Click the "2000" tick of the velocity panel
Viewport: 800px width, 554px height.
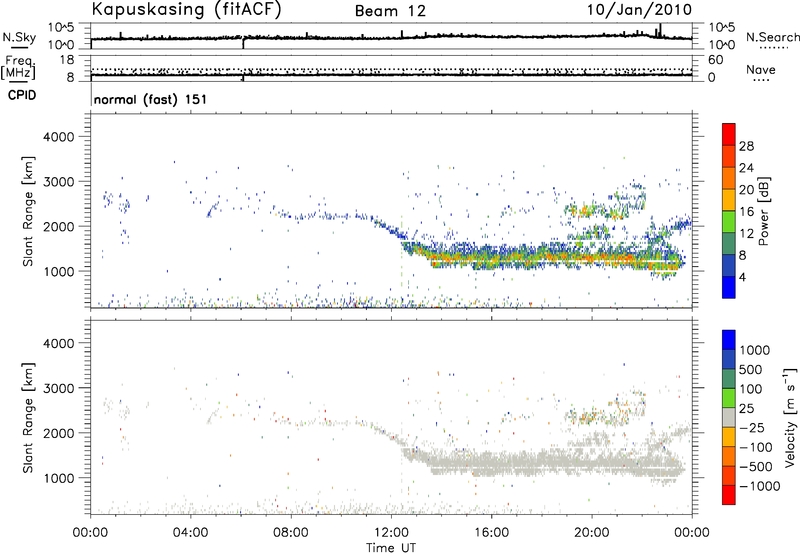click(59, 433)
